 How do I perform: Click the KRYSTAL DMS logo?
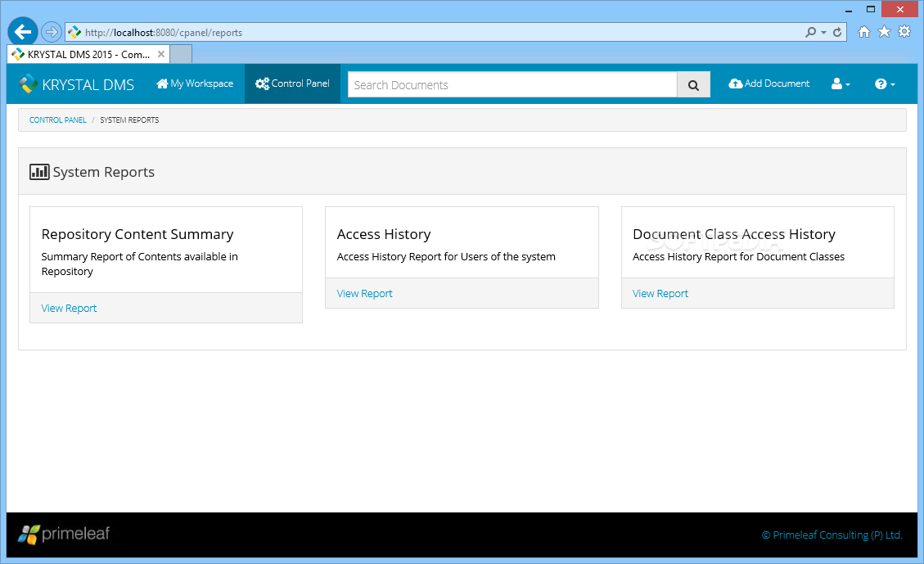77,84
